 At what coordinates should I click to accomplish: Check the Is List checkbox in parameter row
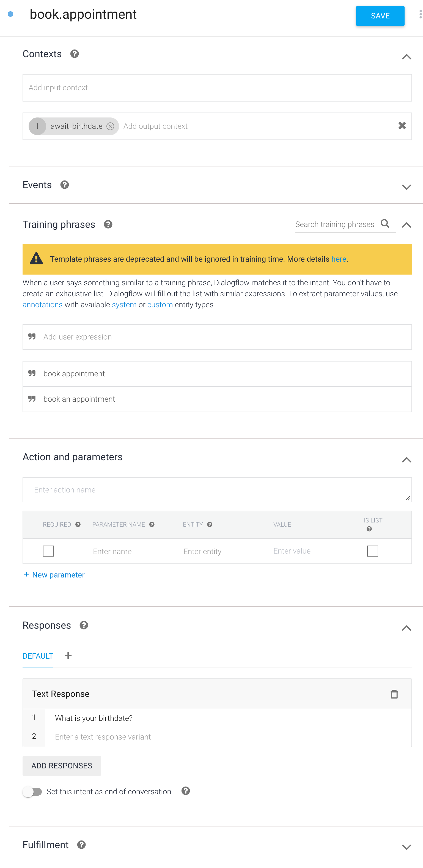[372, 551]
